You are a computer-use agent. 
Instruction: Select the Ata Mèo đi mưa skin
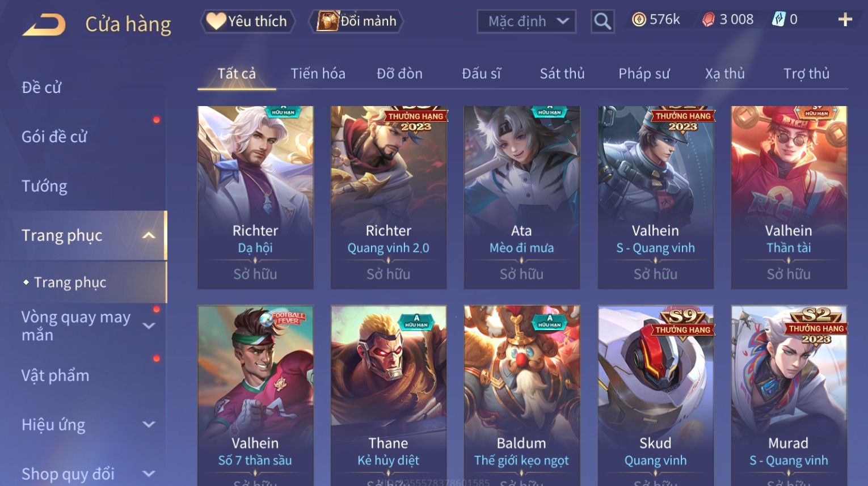522,197
